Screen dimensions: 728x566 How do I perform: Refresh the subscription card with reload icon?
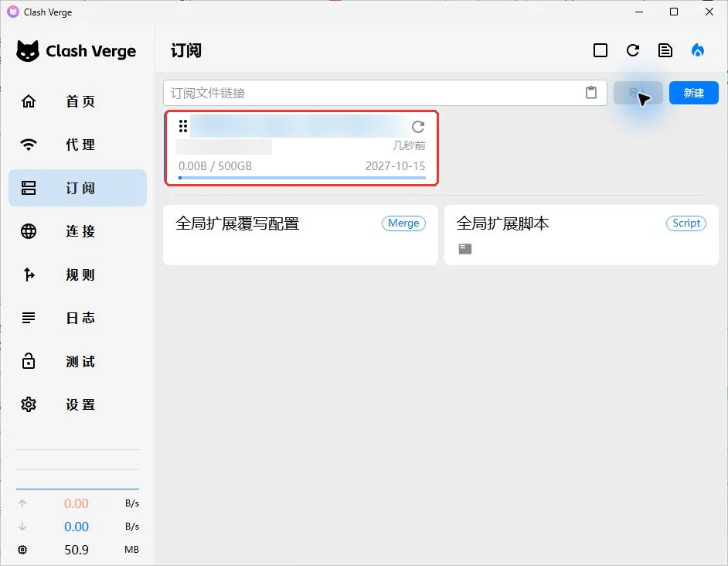point(418,126)
